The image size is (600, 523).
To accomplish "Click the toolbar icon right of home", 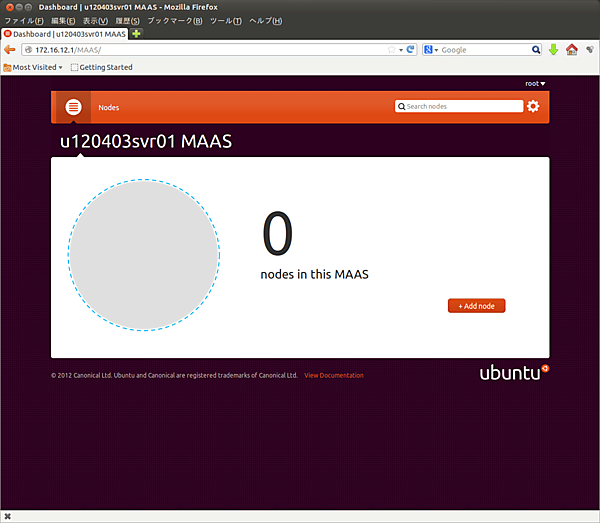I will click(590, 50).
